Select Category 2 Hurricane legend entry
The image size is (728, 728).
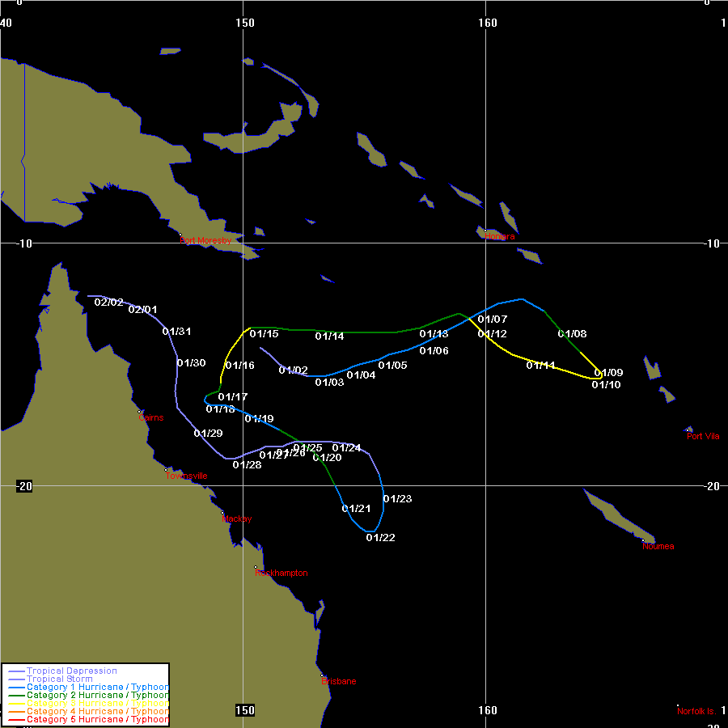tap(97, 695)
